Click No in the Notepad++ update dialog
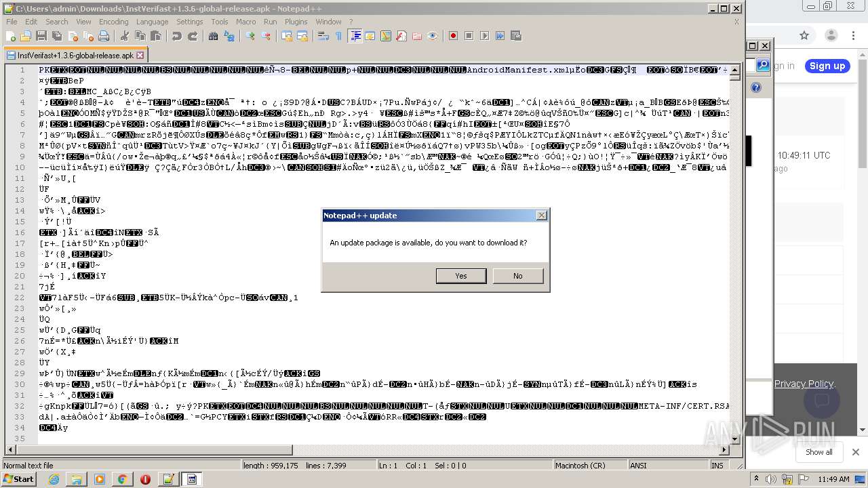 click(518, 276)
